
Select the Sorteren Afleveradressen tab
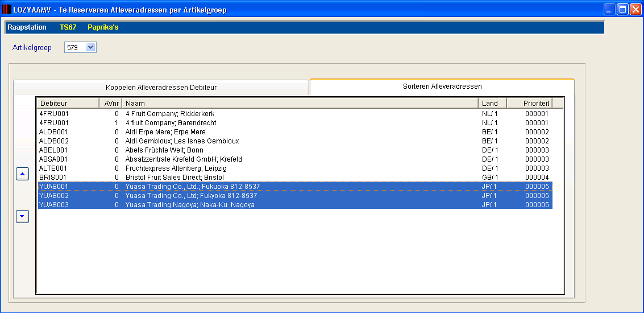tap(442, 87)
